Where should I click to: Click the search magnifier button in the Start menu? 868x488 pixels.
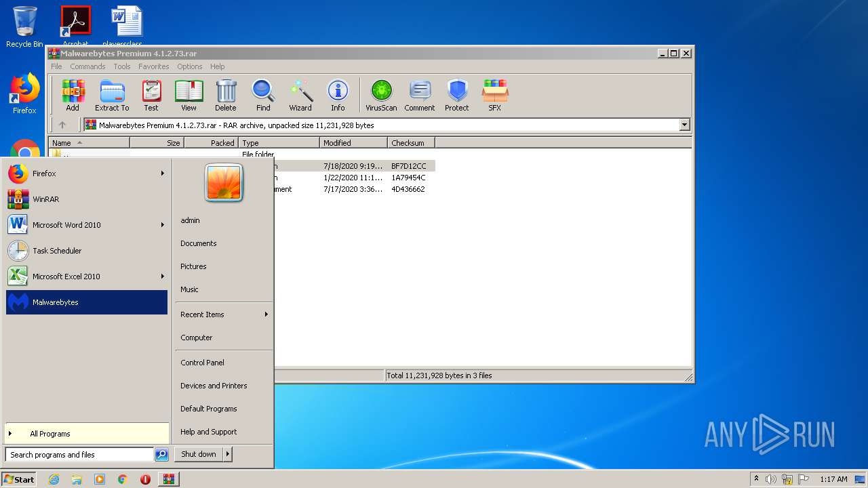tap(161, 455)
